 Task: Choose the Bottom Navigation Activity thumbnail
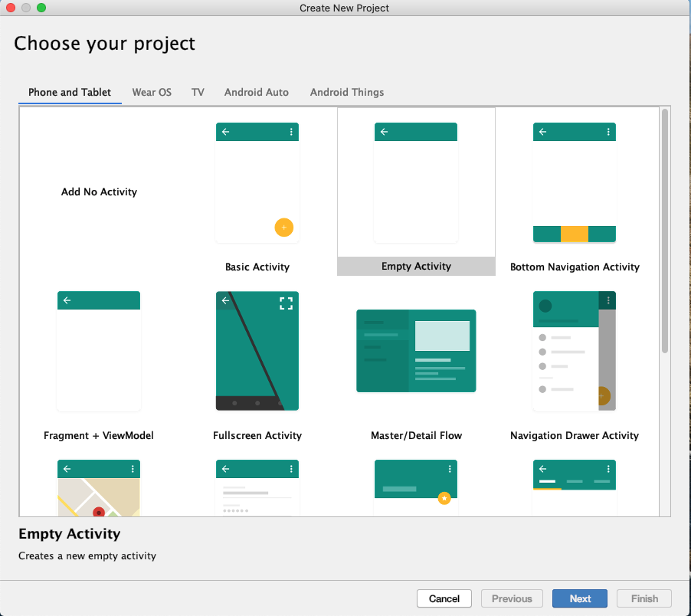pos(575,183)
